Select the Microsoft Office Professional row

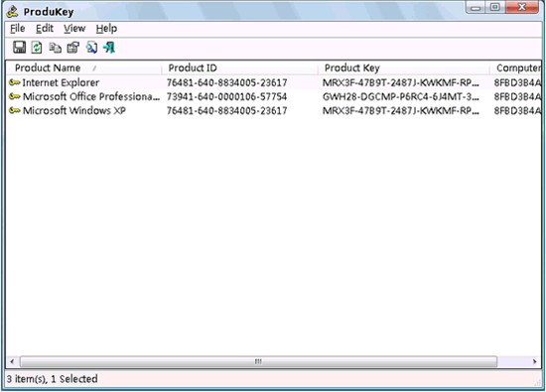(x=274, y=96)
